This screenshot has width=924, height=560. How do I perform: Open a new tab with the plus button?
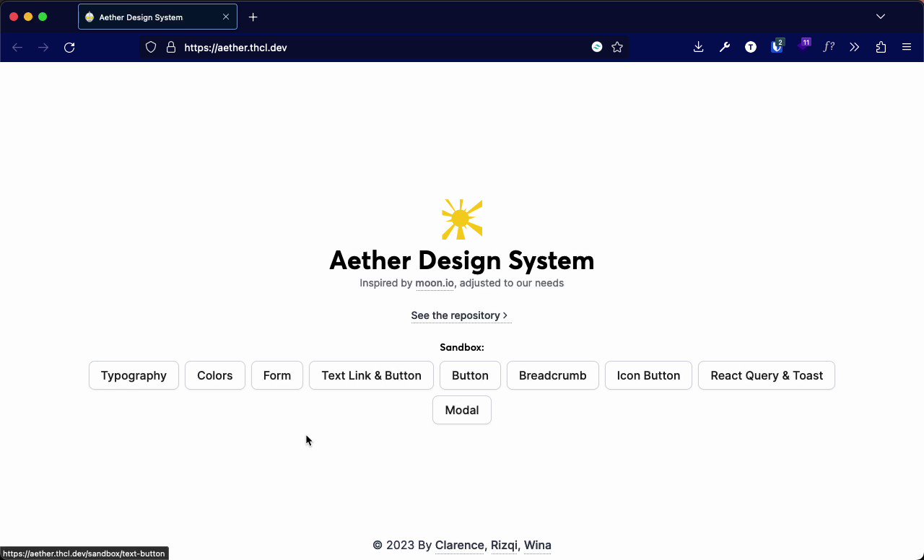pos(253,17)
